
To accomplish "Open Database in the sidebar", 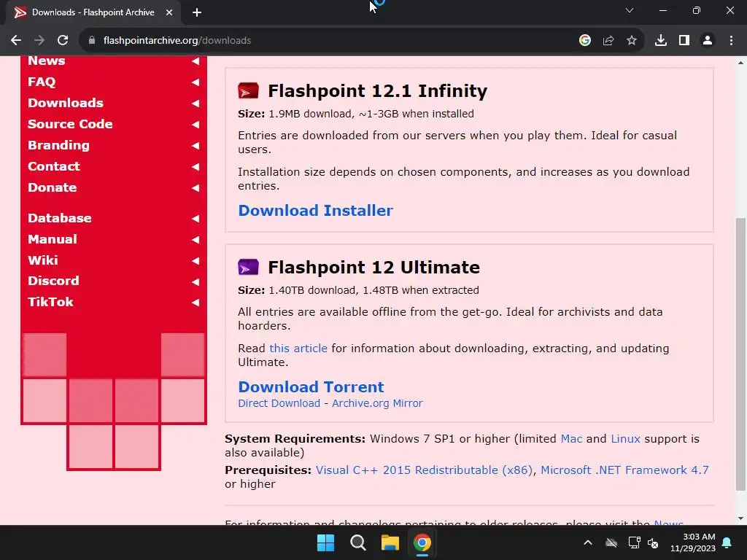I will click(60, 218).
